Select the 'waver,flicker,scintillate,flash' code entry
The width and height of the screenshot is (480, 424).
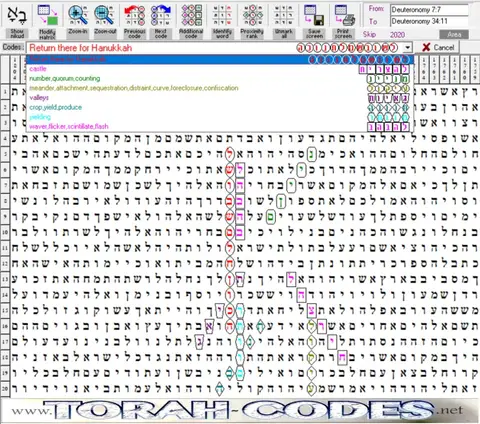220,126
